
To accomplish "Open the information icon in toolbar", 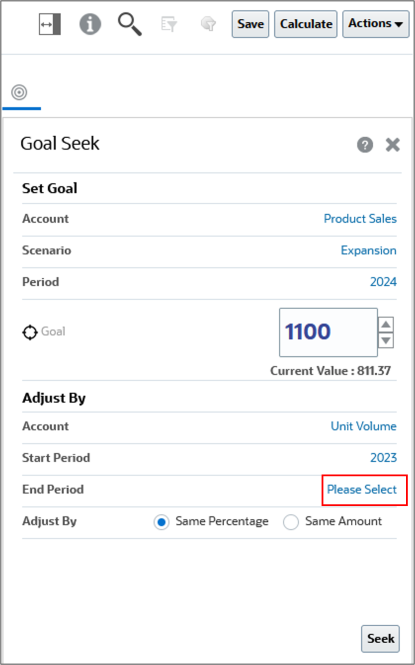I will (90, 24).
